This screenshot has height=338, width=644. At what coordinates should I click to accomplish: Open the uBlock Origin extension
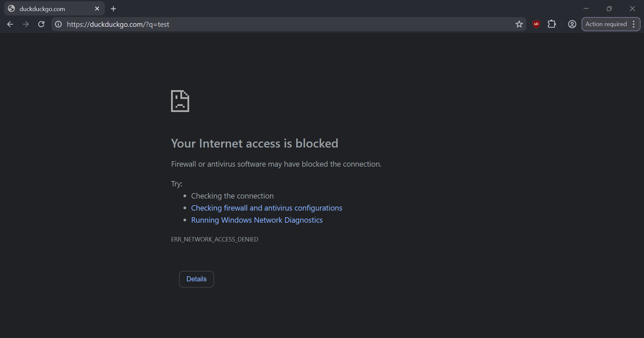click(x=536, y=24)
